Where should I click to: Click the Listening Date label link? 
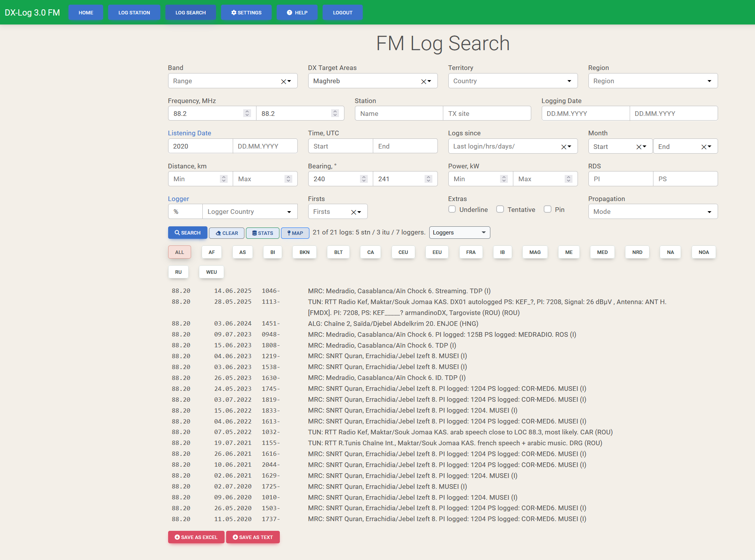(x=190, y=133)
